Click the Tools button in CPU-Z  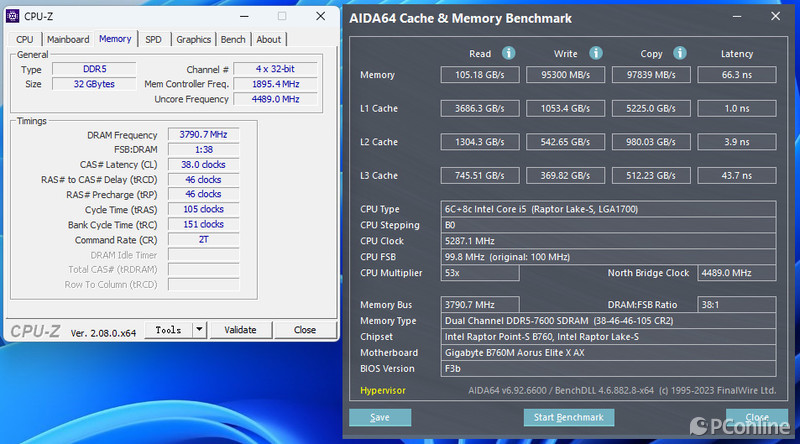(168, 330)
